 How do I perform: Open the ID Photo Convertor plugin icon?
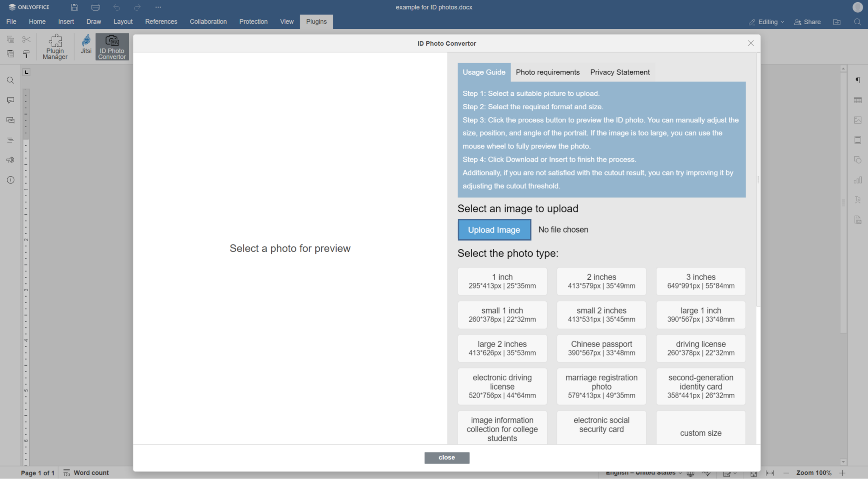111,46
